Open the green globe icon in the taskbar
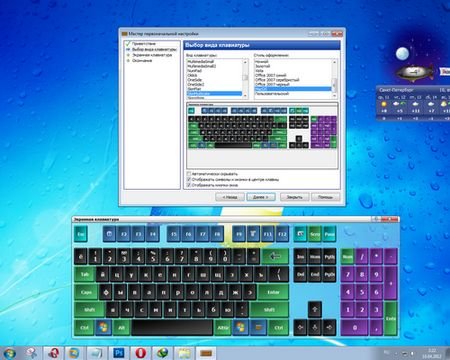 click(162, 353)
